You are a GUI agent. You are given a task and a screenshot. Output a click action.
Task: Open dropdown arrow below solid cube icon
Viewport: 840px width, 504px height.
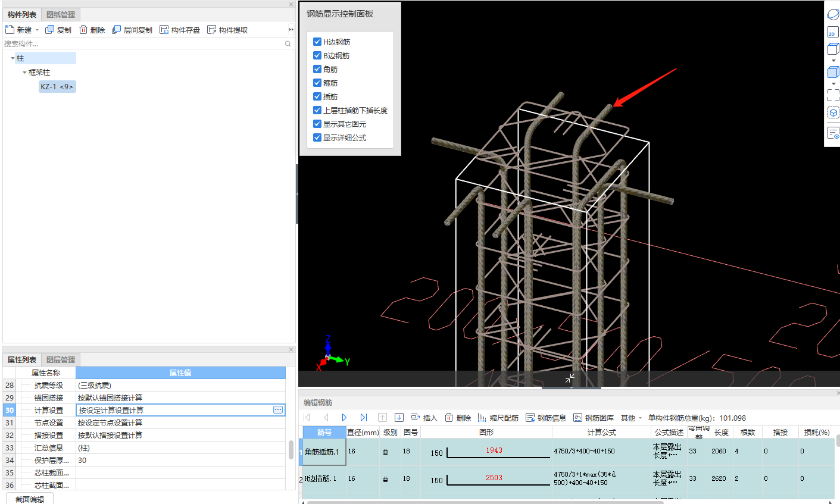tap(833, 83)
